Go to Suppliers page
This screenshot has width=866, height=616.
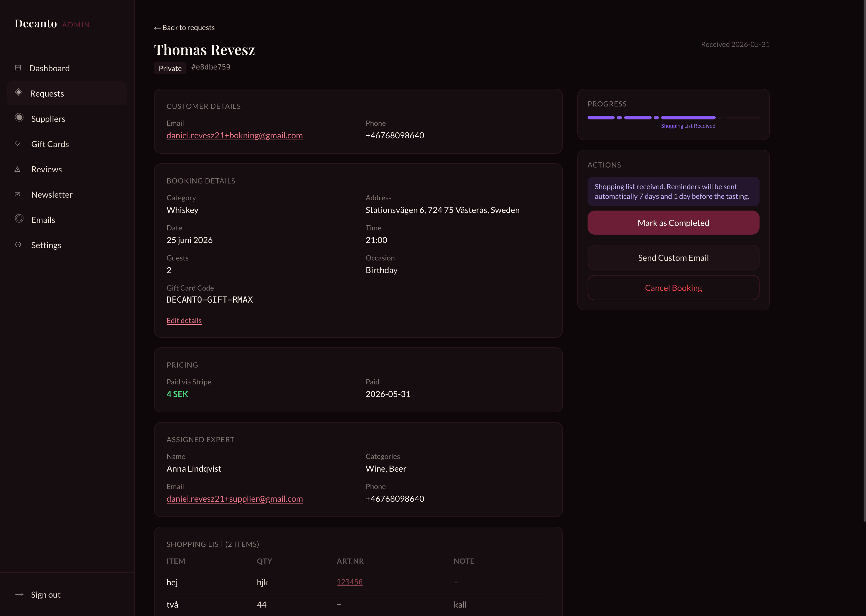click(x=67, y=119)
